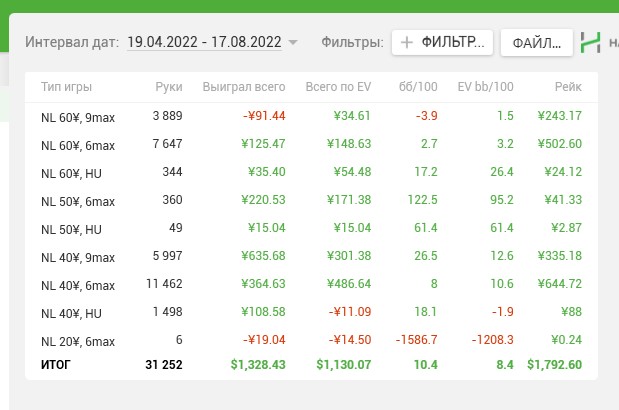619x410 pixels.
Task: Select the NL 60¥, 6max row
Action: 311,144
